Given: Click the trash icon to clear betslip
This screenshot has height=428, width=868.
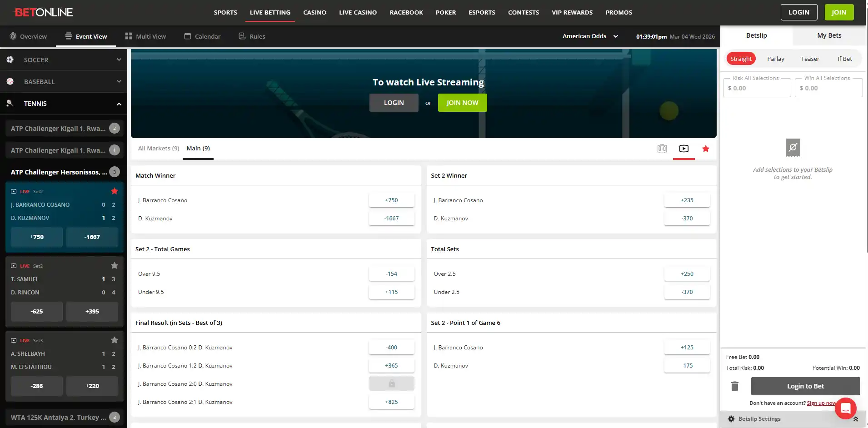Looking at the screenshot, I should 735,386.
